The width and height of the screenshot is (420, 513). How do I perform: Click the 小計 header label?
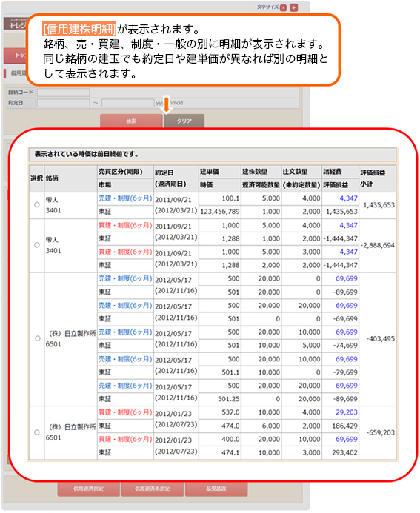[x=367, y=184]
